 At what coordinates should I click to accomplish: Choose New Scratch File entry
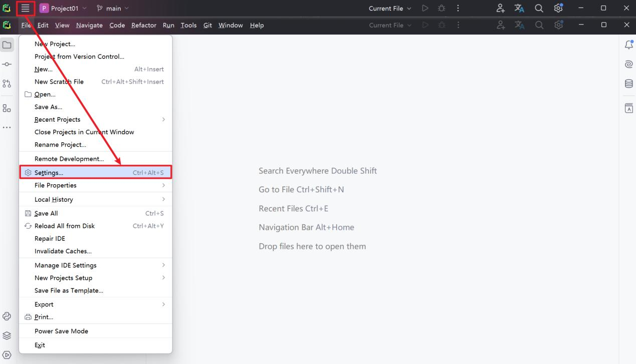(x=95, y=82)
